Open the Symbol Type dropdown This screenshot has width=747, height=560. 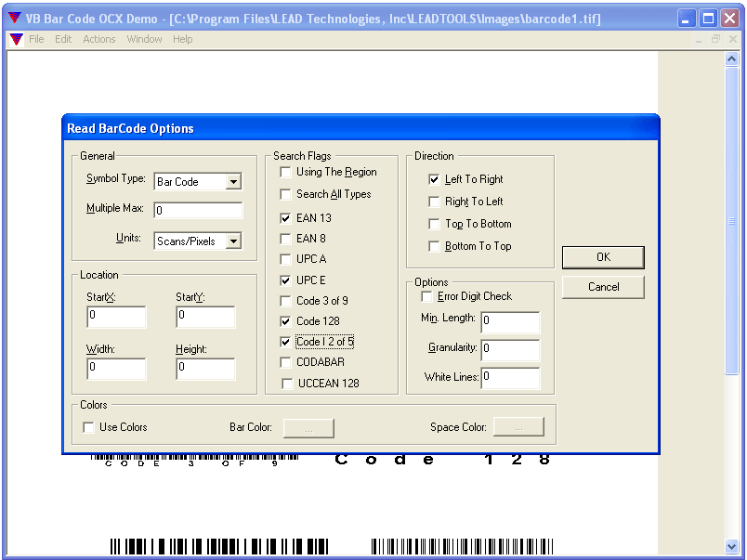[232, 181]
